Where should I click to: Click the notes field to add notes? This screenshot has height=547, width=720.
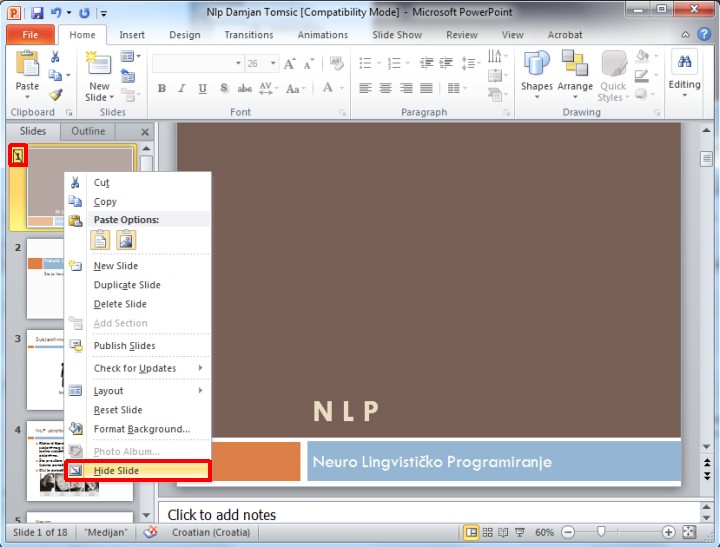point(420,515)
